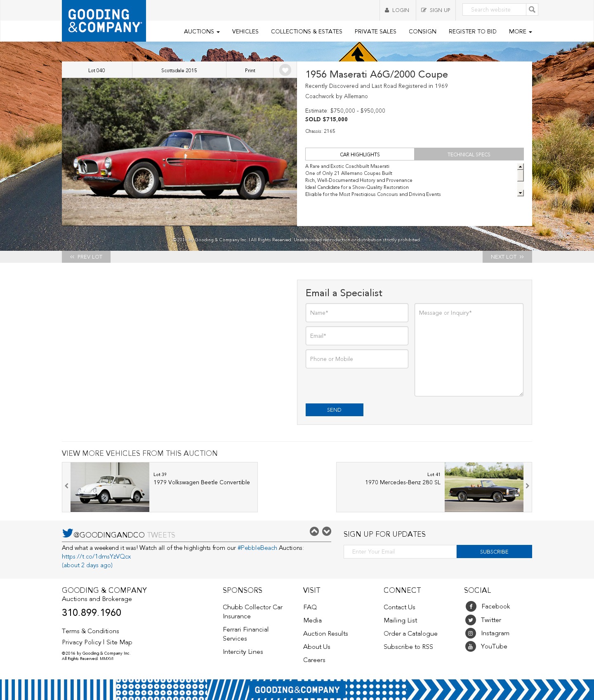
Task: Open the Vehicles menu item
Action: click(245, 31)
